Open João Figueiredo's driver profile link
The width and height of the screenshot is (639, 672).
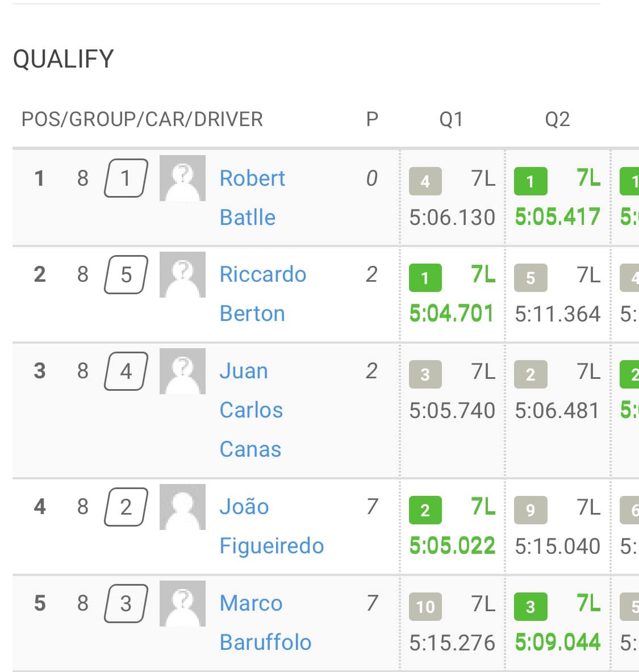click(x=272, y=526)
